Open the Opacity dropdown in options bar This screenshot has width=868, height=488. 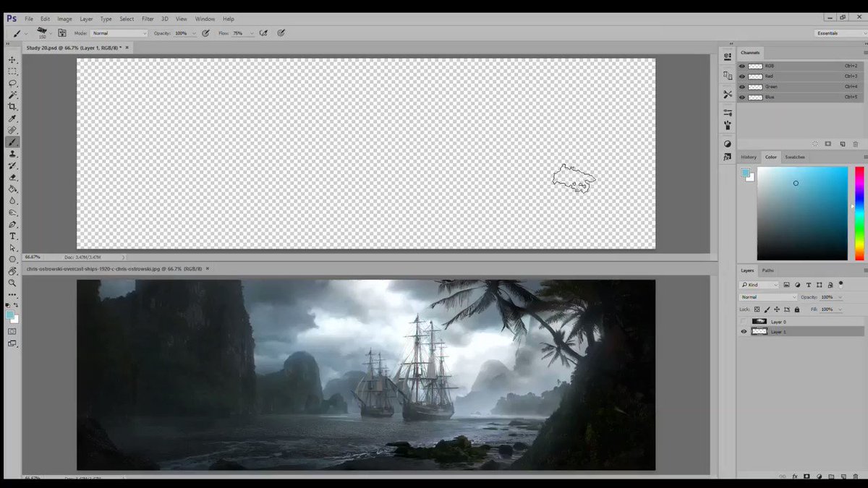tap(194, 33)
